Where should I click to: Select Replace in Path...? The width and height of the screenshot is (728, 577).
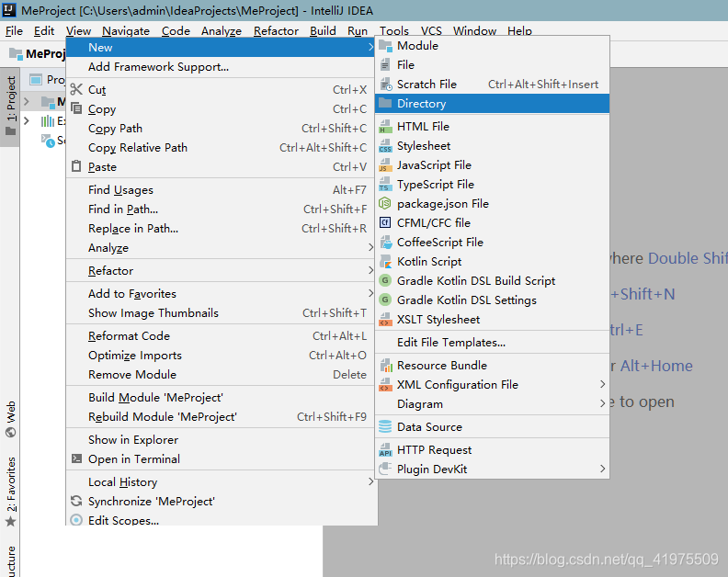coord(221,229)
